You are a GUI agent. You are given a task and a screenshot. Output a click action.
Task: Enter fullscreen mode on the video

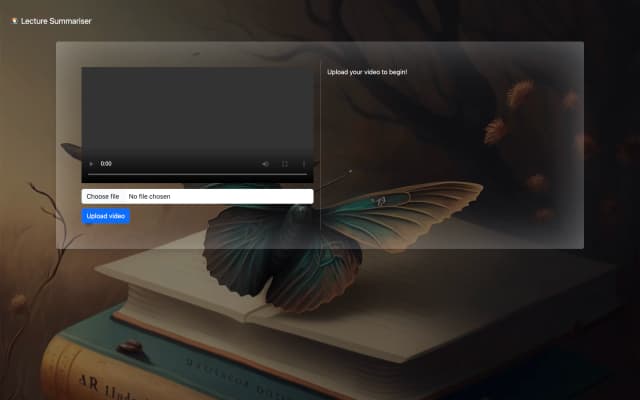[x=285, y=164]
